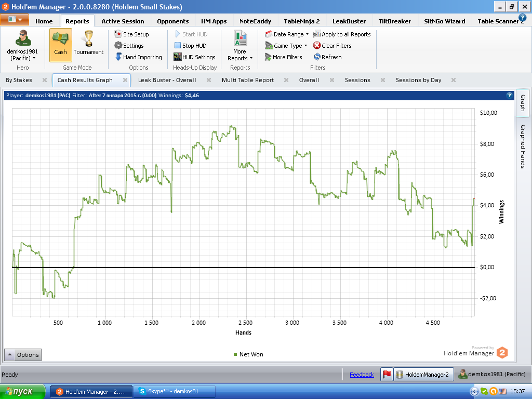Open the Multi Table Report tab
The height and width of the screenshot is (399, 532).
tap(248, 80)
